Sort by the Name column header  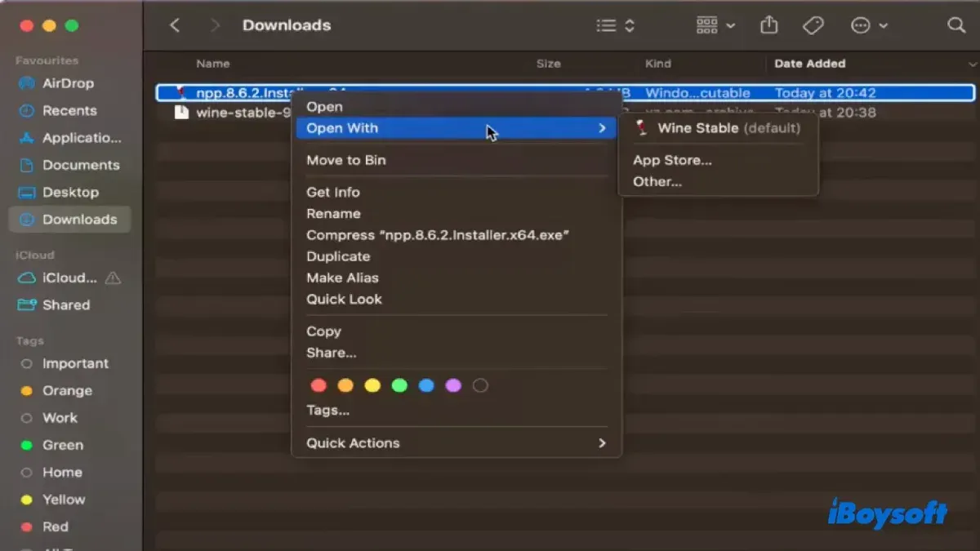tap(212, 64)
